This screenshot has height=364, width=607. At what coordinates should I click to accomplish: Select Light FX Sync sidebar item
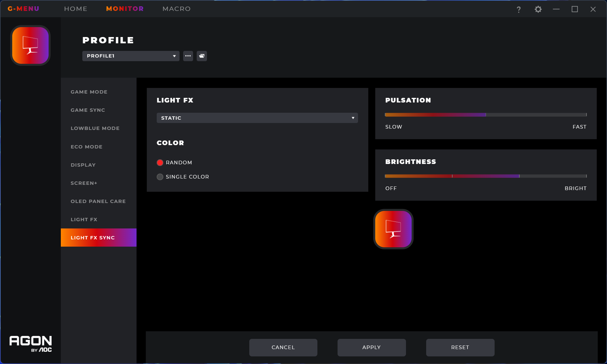click(x=99, y=238)
